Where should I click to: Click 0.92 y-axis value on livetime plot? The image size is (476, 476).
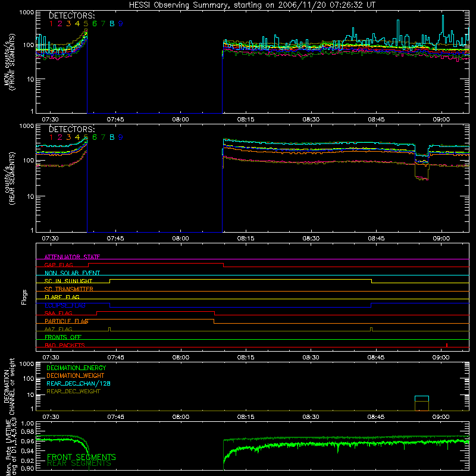pos(27,461)
